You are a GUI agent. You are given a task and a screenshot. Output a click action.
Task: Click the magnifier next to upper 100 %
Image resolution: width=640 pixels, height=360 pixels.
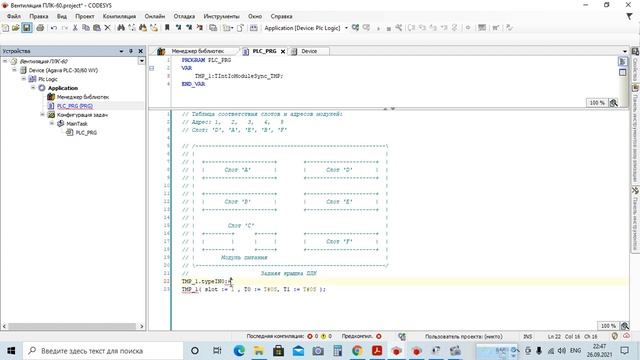[613, 103]
